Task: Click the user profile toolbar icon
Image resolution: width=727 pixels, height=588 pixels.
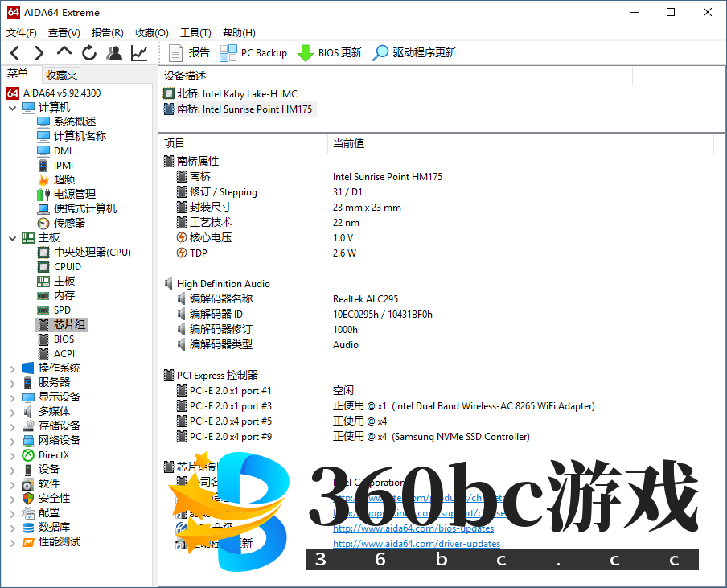Action: (x=114, y=53)
